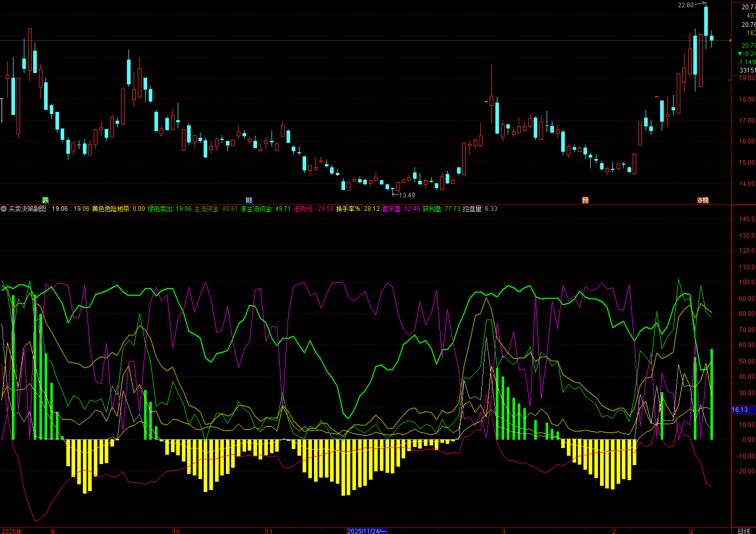Click the 主流资金: 80.61 readout

(216, 209)
